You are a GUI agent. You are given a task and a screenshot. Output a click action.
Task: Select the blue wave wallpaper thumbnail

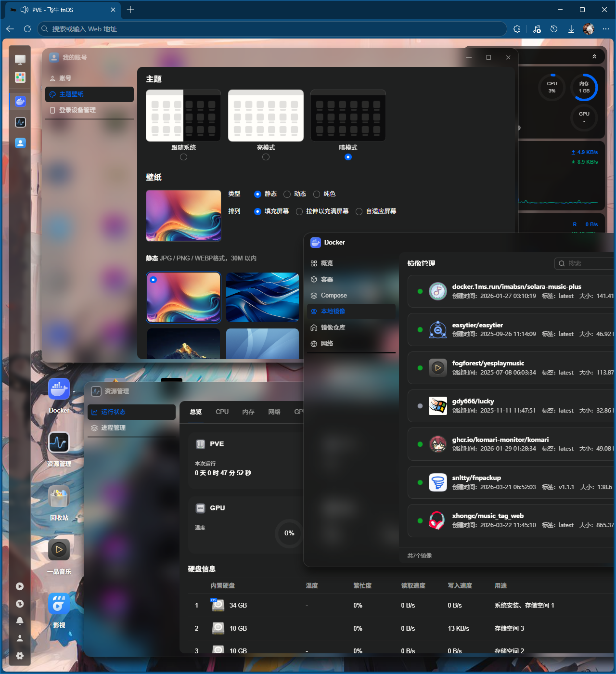point(262,297)
